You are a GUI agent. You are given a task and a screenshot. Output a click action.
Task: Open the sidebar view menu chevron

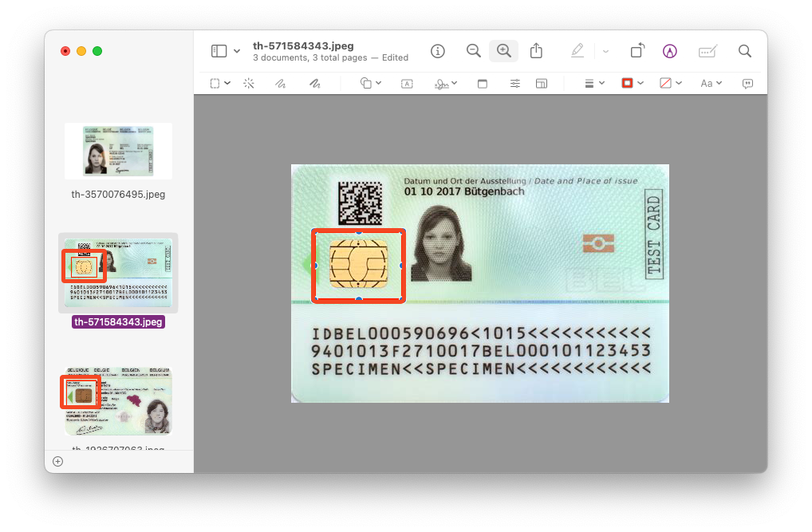237,51
